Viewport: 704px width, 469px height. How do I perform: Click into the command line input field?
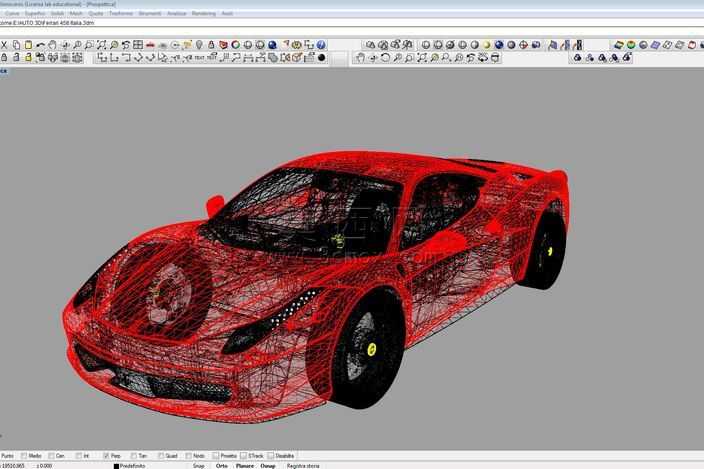point(352,31)
